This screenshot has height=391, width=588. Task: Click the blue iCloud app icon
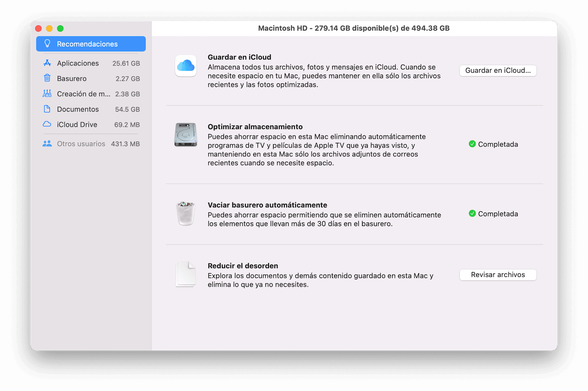point(186,66)
